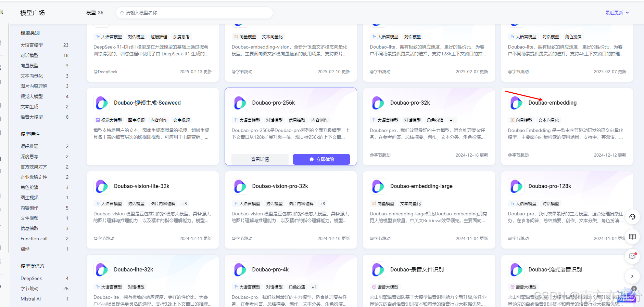Filter by 图片内容理解 category
Viewport: 644px width, 307px height.
pyautogui.click(x=45, y=86)
